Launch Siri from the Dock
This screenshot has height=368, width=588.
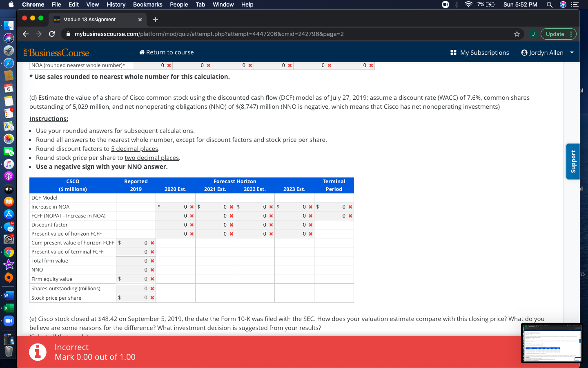tap(9, 38)
